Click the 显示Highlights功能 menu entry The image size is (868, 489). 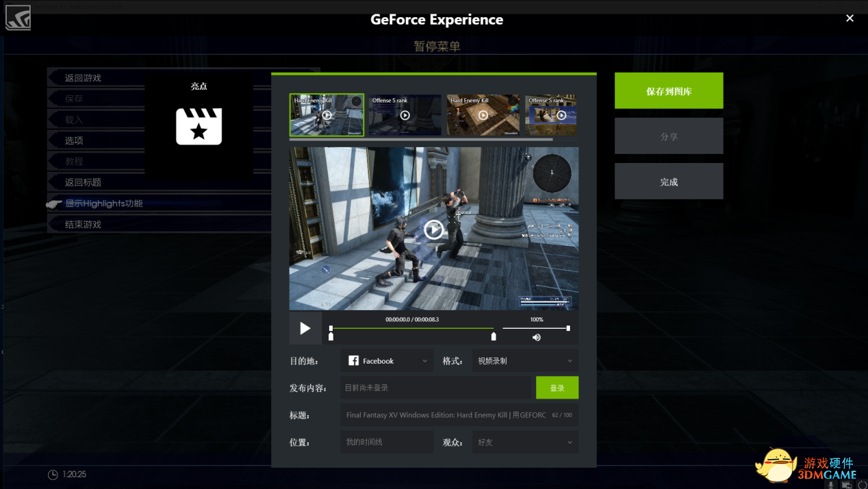click(103, 203)
